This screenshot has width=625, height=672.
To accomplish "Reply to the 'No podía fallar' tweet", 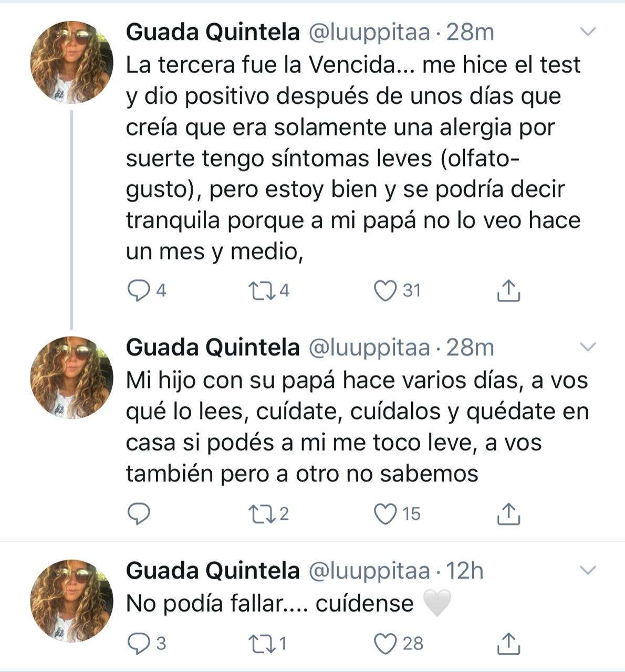I will pos(139,644).
